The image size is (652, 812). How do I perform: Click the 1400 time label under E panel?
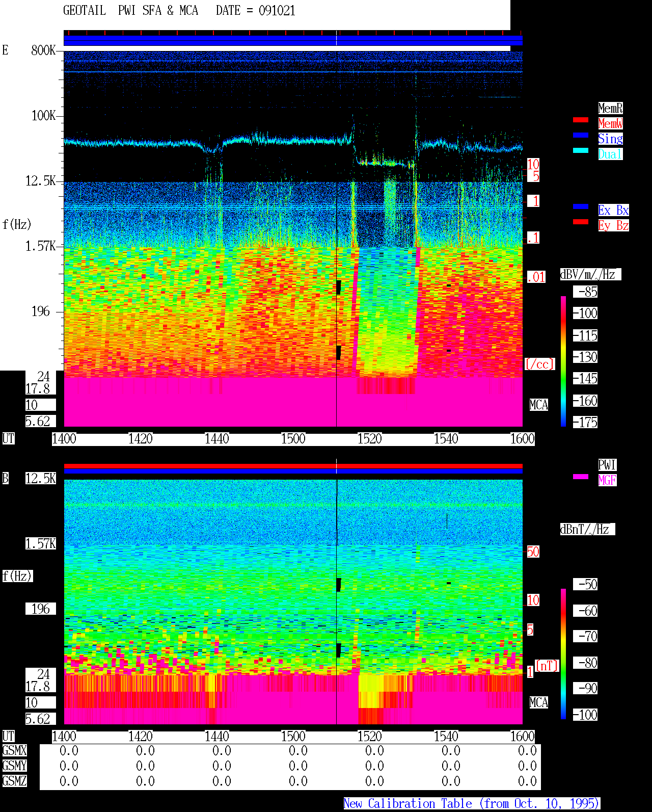[64, 438]
